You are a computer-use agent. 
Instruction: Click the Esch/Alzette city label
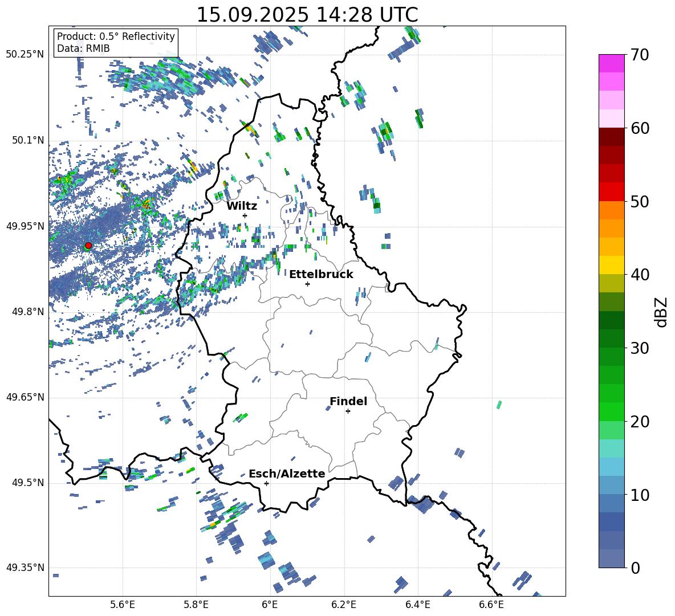click(287, 474)
